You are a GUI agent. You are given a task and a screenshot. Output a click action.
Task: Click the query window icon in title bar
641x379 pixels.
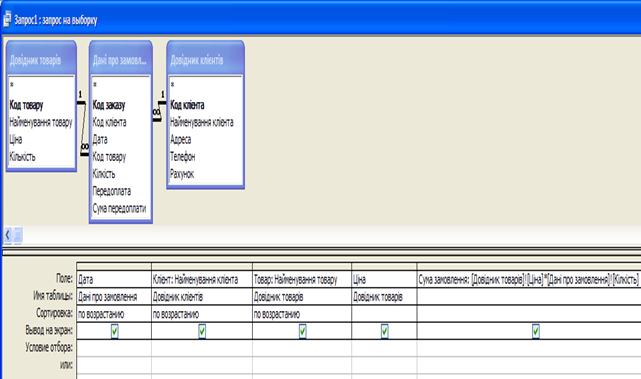pyautogui.click(x=7, y=19)
